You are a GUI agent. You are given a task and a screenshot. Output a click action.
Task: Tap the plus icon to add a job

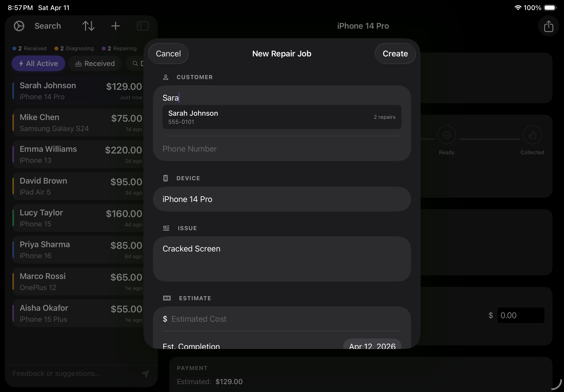[115, 26]
